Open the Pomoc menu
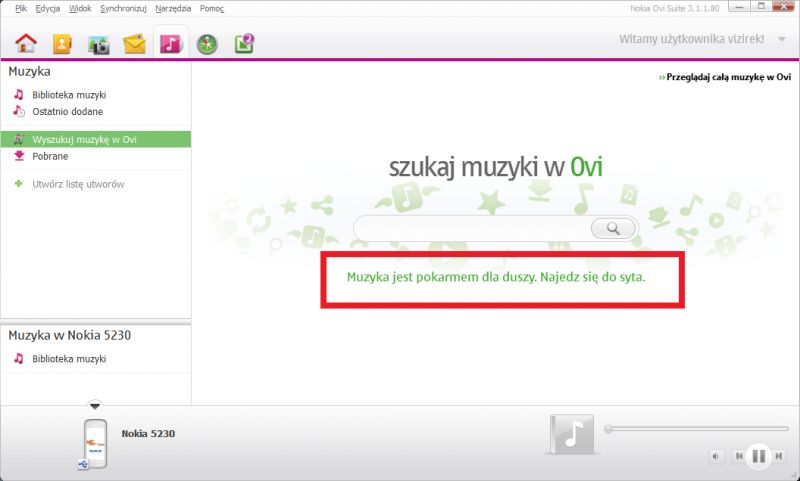 tap(212, 8)
